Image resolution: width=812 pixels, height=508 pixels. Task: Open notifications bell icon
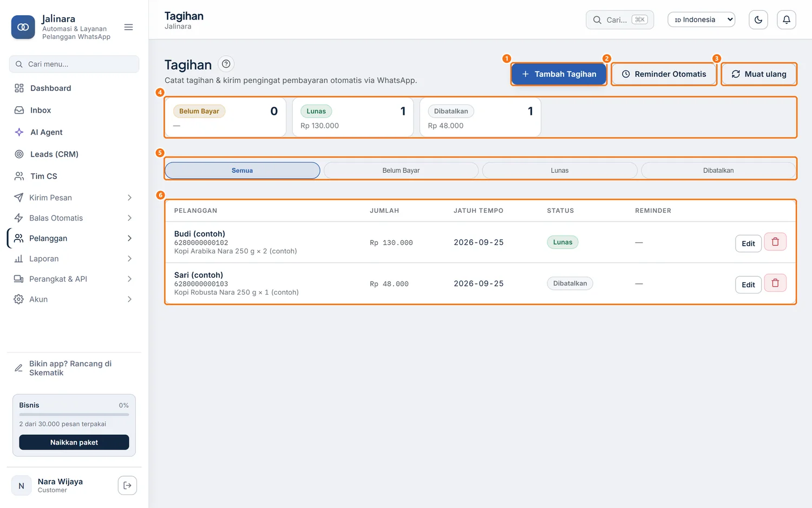pos(787,19)
